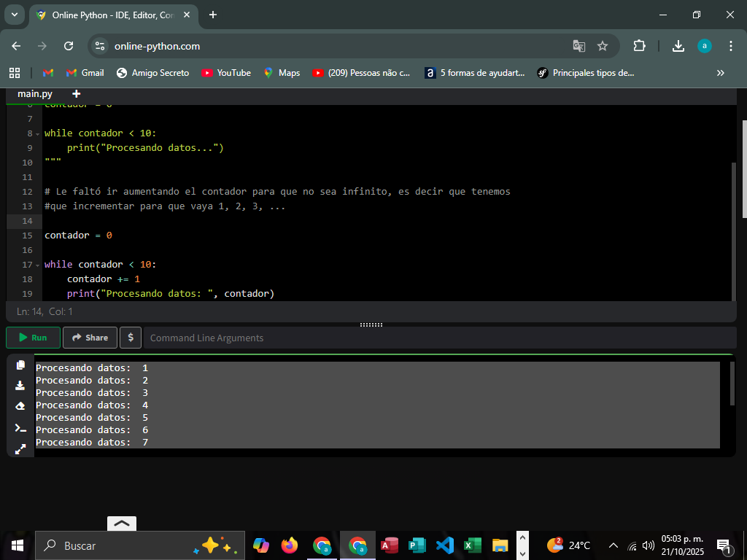Run the Python code
747x560 pixels.
(33, 338)
